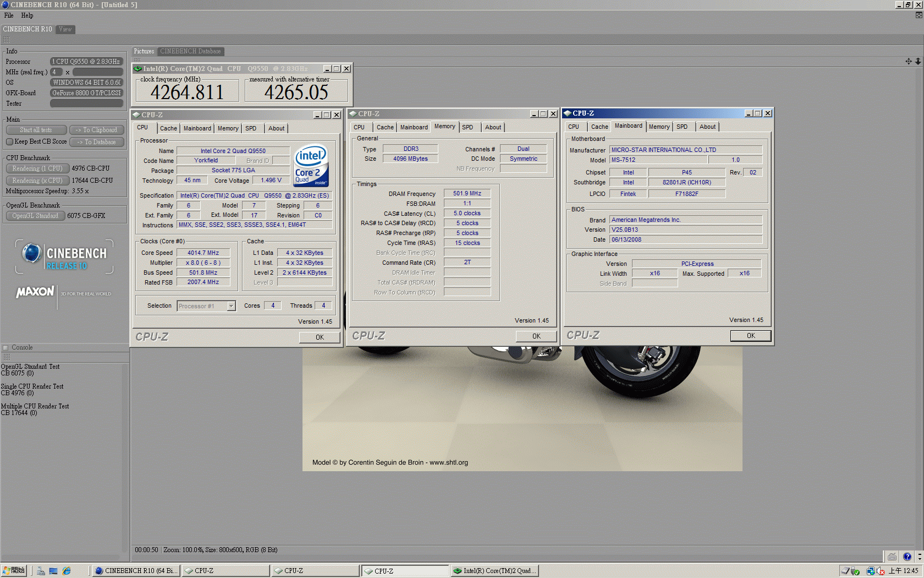Viewport: 924px width, 578px height.
Task: Open the Processor #1 selection dropdown
Action: (x=231, y=306)
